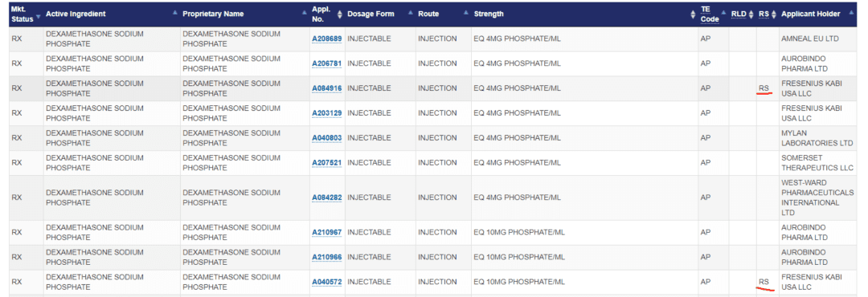Sort by Active Ingredient arrow icon
This screenshot has height=297, width=868.
(175, 12)
